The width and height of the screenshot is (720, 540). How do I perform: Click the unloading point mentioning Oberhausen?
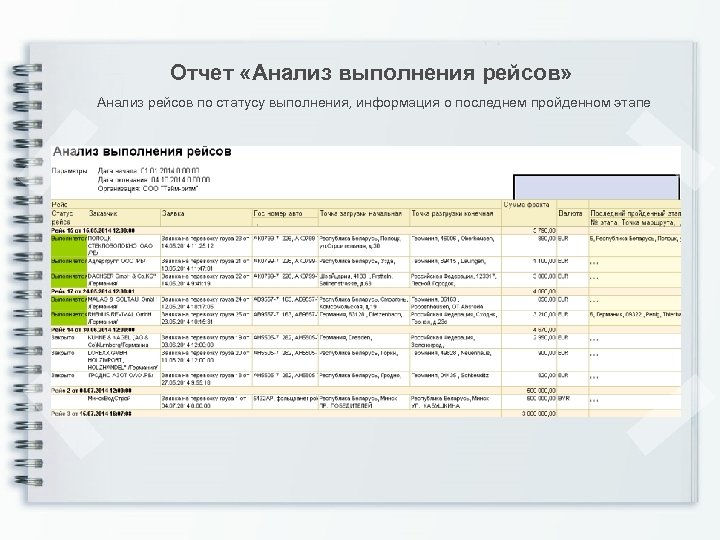point(455,246)
